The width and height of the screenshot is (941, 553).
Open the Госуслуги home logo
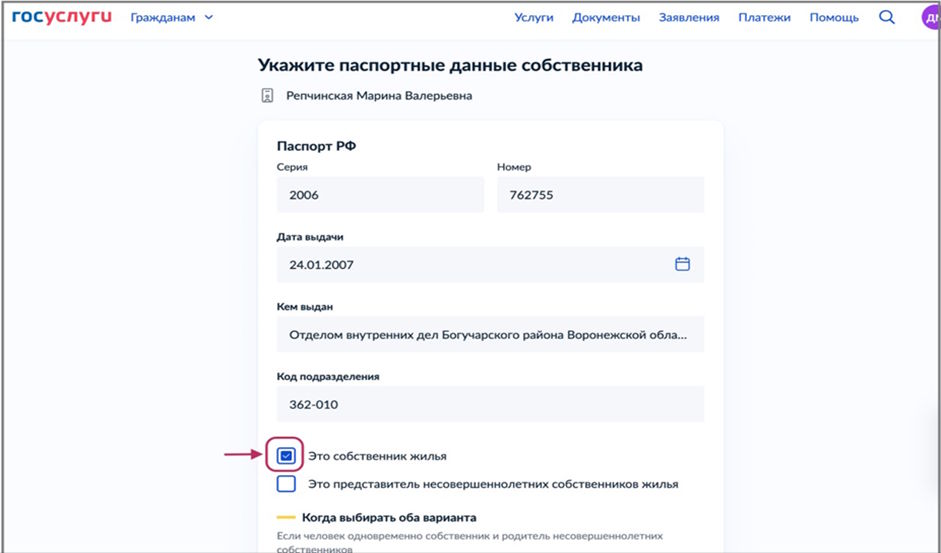pos(61,17)
